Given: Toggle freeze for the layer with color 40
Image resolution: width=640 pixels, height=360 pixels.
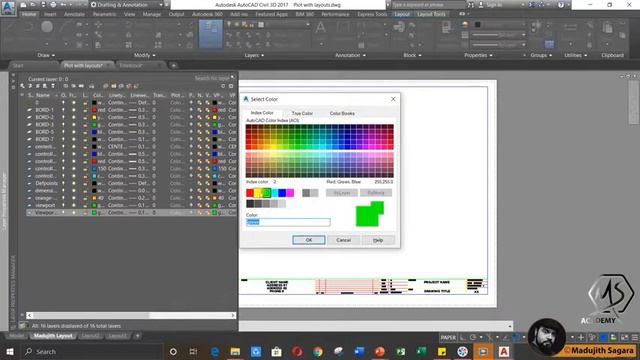Looking at the screenshot, I should point(73,198).
